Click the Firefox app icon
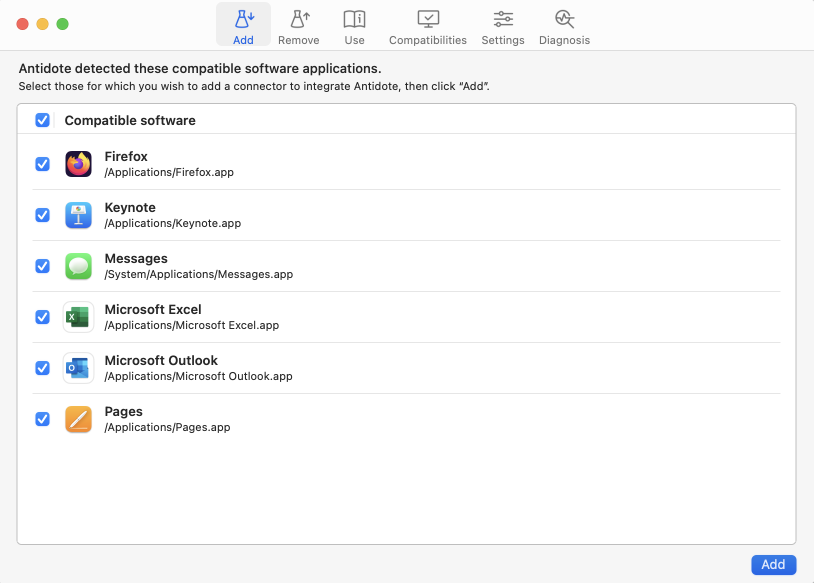The width and height of the screenshot is (814, 583). [x=78, y=163]
